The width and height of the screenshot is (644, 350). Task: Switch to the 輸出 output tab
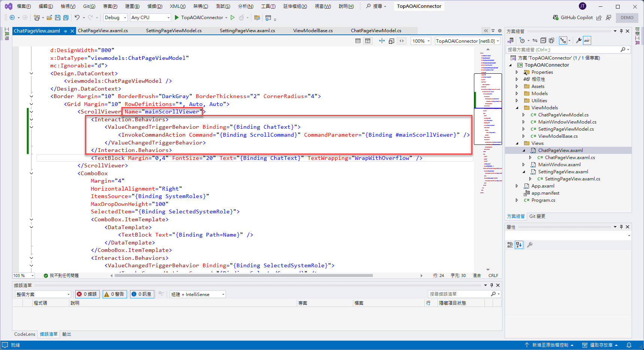[x=67, y=334]
